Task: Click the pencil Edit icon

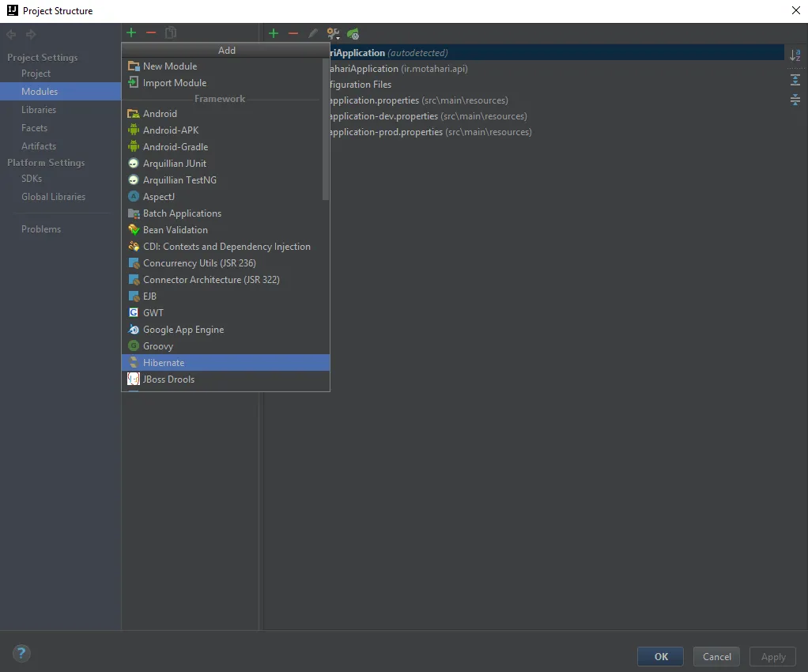Action: point(313,34)
